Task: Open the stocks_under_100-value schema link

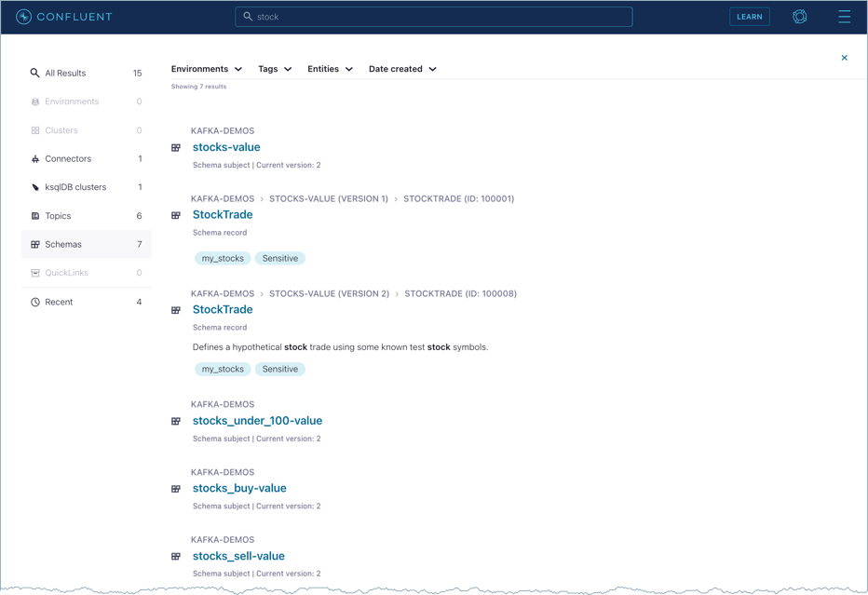Action: [256, 421]
